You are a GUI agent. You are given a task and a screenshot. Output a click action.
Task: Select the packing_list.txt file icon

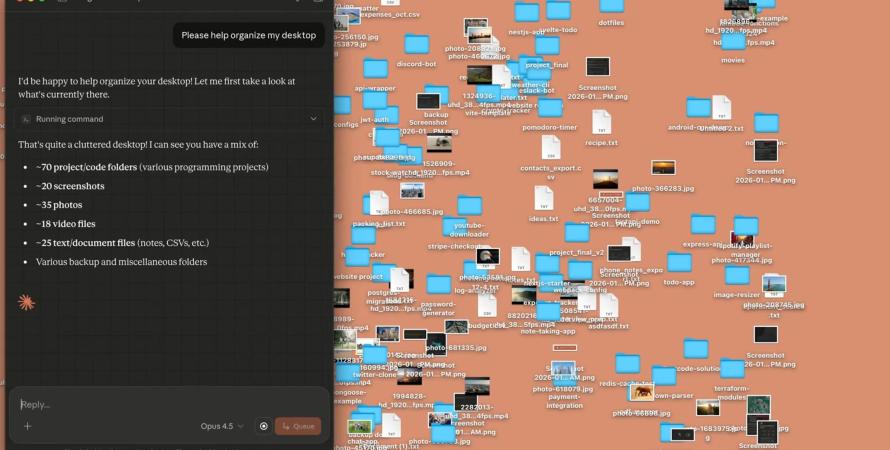click(x=379, y=203)
